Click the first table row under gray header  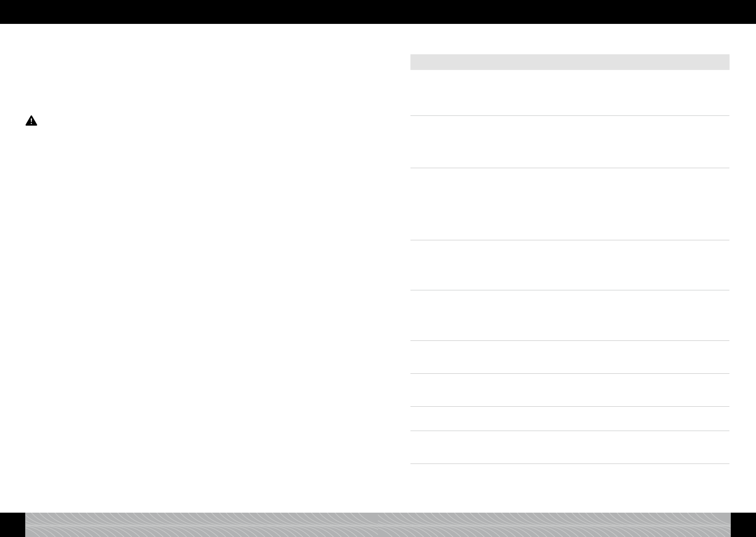coord(569,93)
